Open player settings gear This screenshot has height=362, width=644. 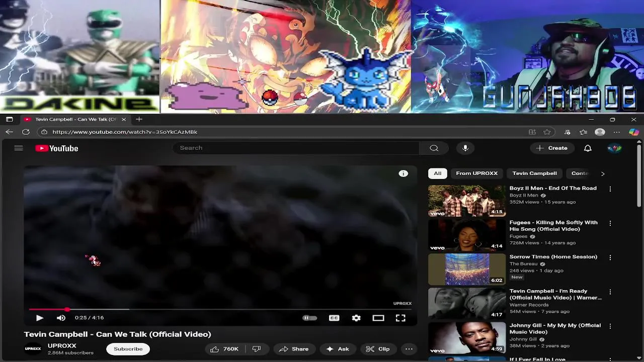tap(356, 318)
